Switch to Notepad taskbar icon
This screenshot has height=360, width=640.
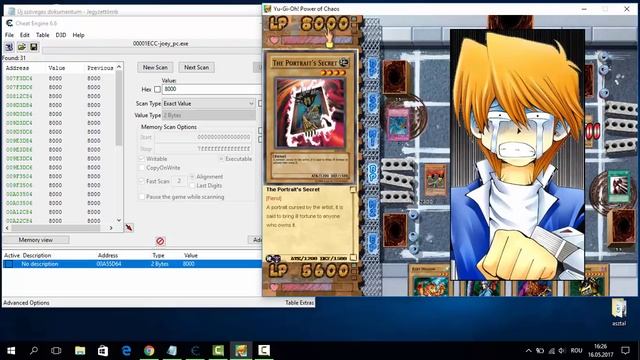(x=172, y=351)
